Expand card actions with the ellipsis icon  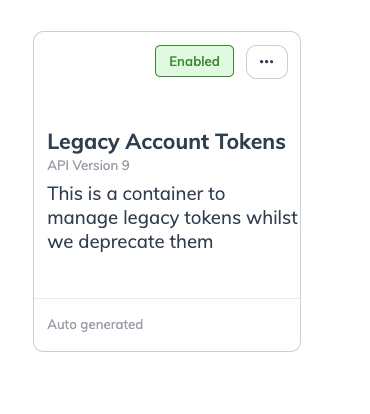(267, 62)
